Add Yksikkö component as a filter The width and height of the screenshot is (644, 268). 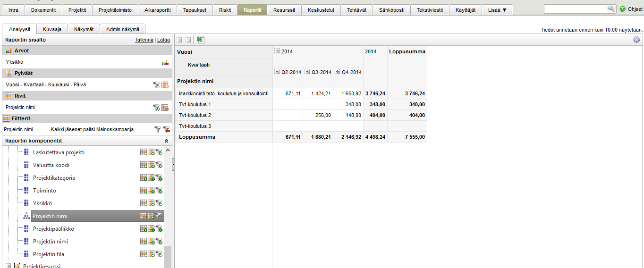pyautogui.click(x=159, y=203)
